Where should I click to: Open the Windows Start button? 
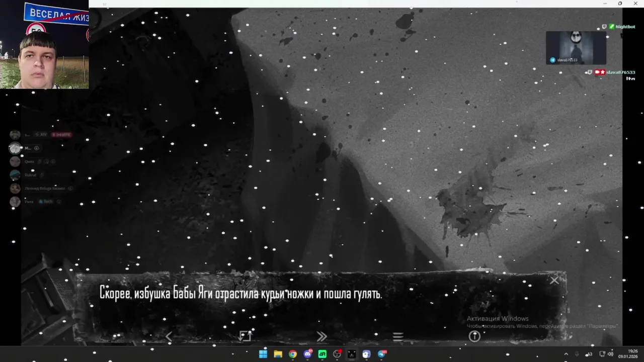[x=263, y=354]
